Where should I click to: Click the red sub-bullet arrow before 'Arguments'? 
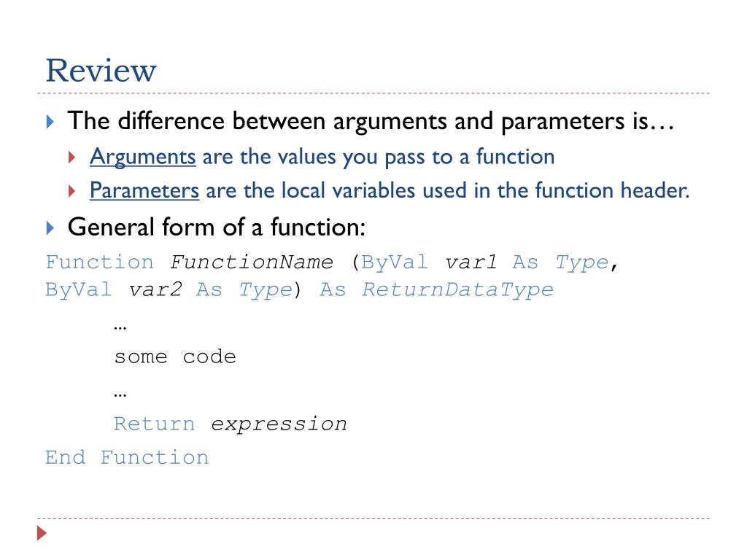tap(72, 157)
